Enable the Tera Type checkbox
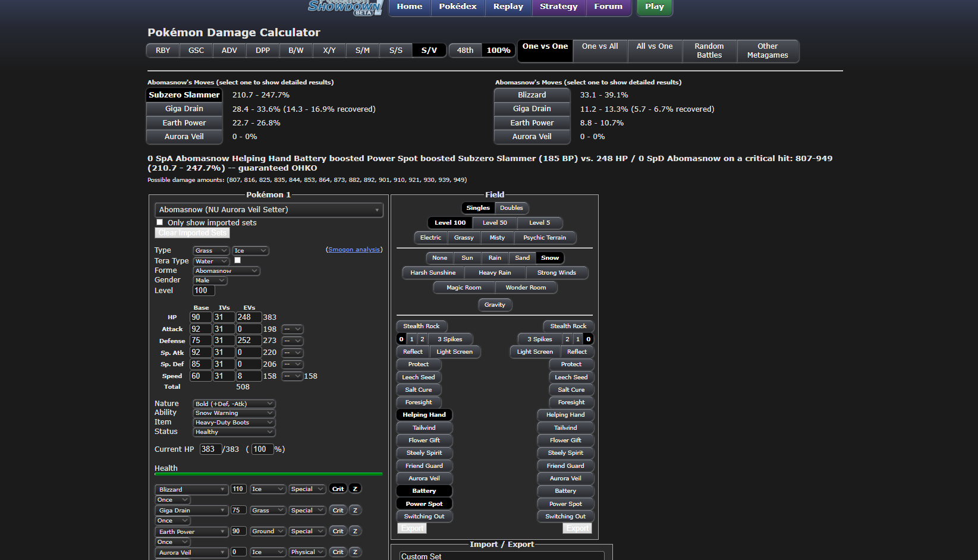Viewport: 978px width, 560px height. (x=238, y=260)
